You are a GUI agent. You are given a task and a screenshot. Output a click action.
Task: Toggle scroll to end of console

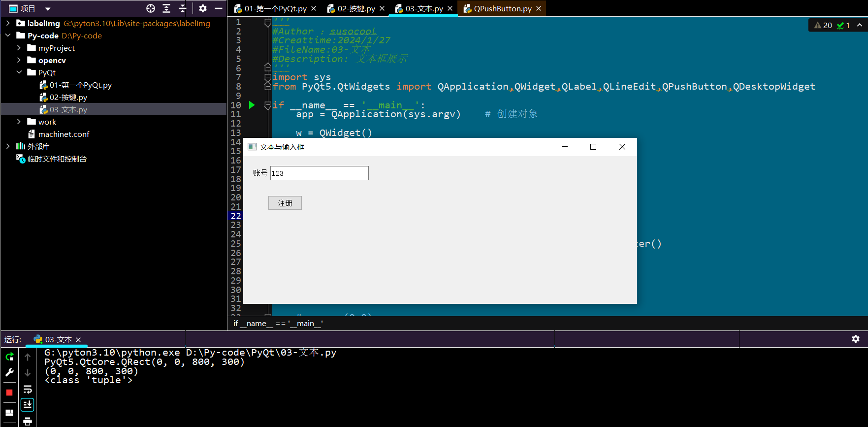click(x=28, y=405)
